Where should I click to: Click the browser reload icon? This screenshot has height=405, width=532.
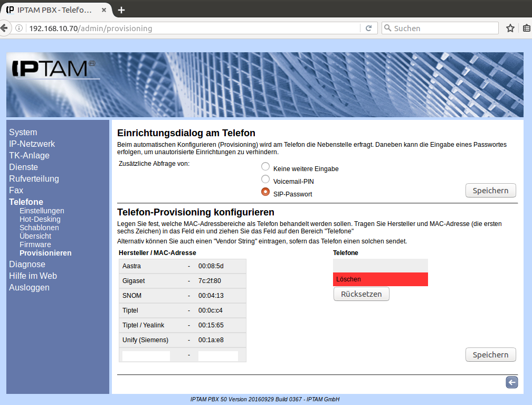tap(369, 29)
